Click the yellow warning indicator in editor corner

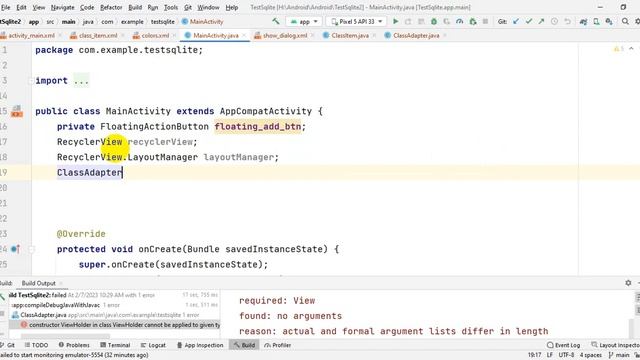click(618, 49)
